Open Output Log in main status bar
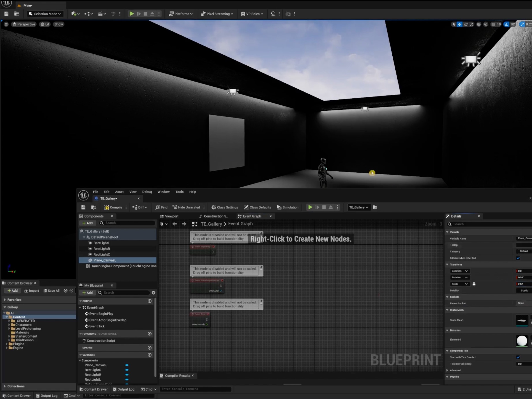The height and width of the screenshot is (399, 532). pos(47,396)
